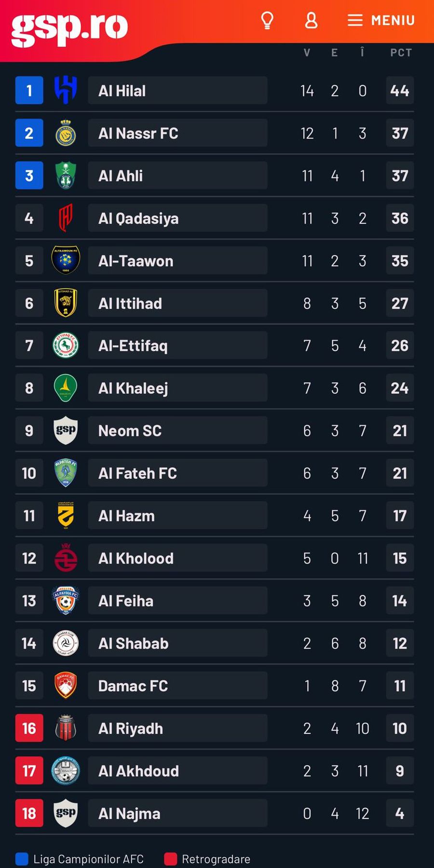This screenshot has width=434, height=868.
Task: Open the Al Khaleej team link
Action: [x=134, y=388]
